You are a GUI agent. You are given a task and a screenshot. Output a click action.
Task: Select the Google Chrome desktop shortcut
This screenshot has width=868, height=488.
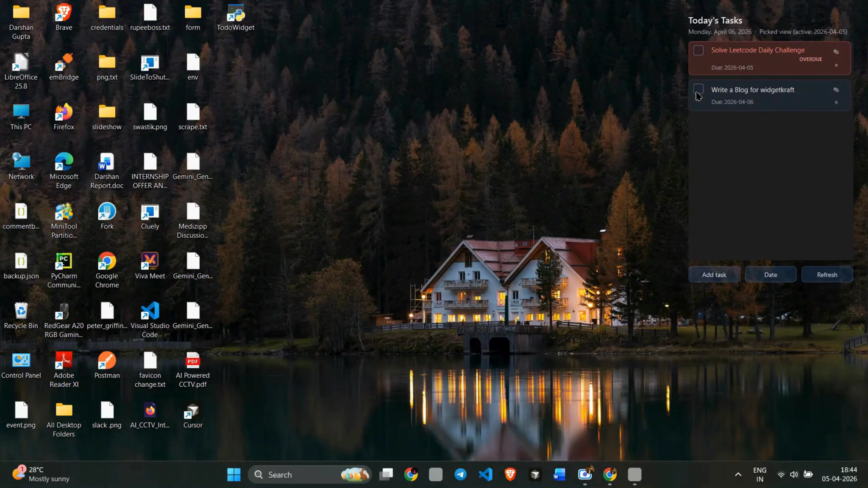pos(107,271)
